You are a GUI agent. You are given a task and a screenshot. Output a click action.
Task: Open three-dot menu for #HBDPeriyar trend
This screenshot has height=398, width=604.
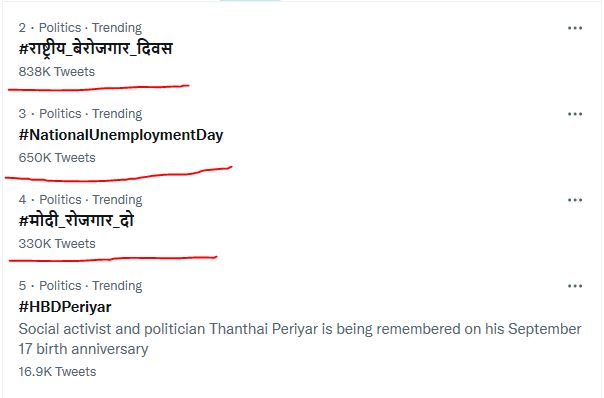click(575, 286)
